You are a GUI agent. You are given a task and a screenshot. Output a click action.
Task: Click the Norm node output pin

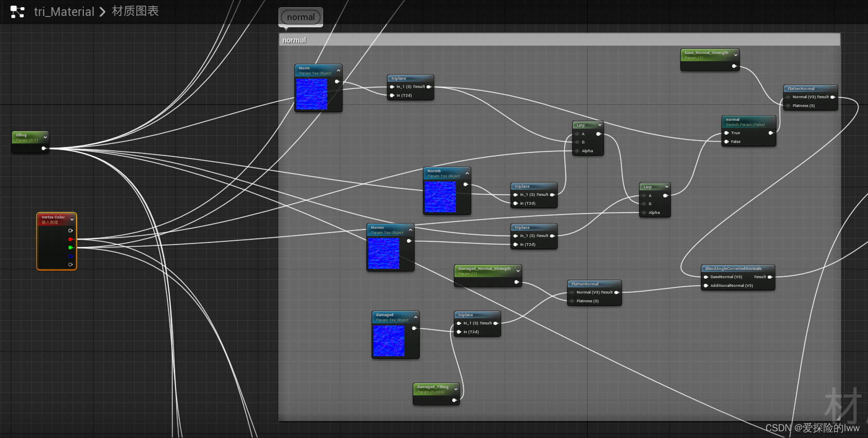coord(337,82)
